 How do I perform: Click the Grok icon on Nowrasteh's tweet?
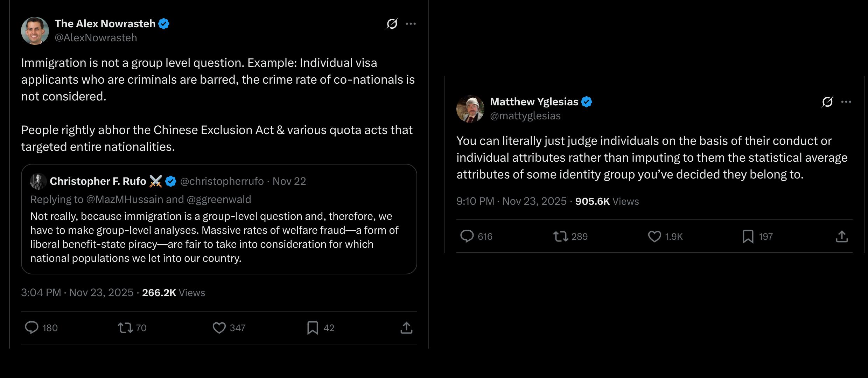tap(392, 24)
